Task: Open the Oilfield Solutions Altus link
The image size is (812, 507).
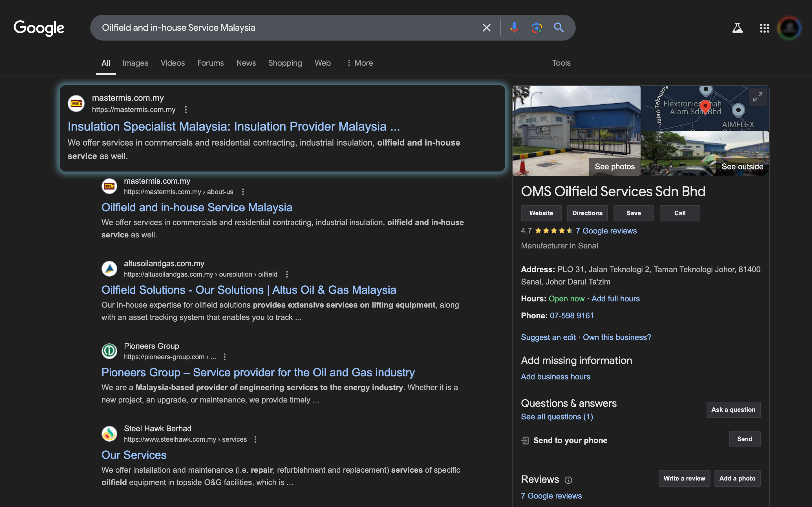Action: pos(249,290)
